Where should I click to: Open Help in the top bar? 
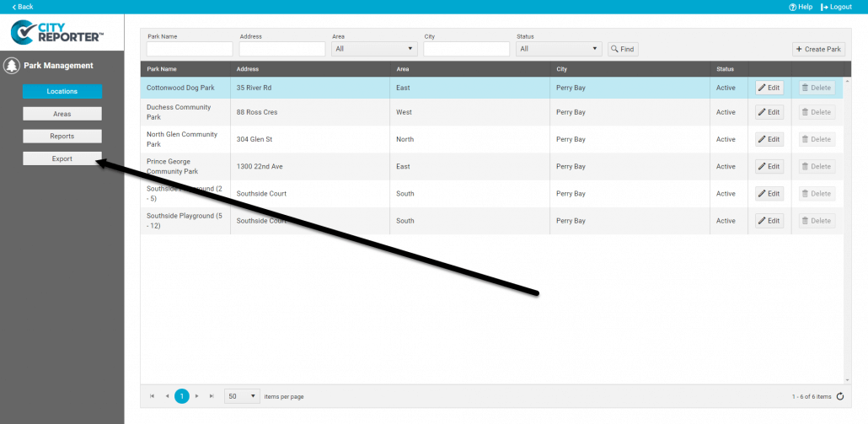pos(801,7)
